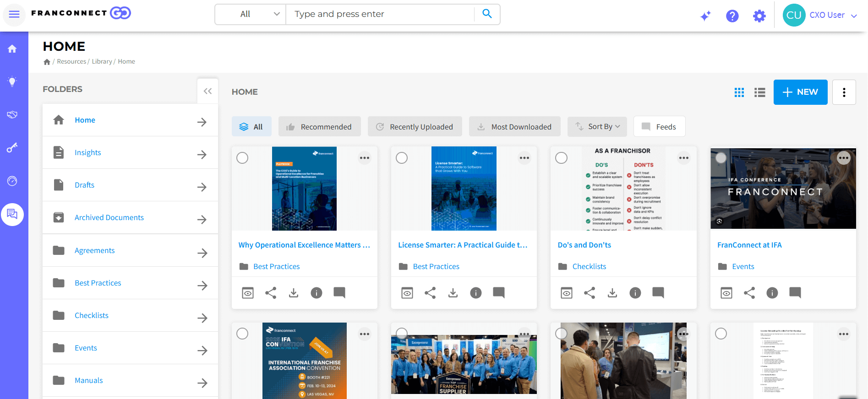
Task: Switch to grid view
Action: [x=739, y=92]
